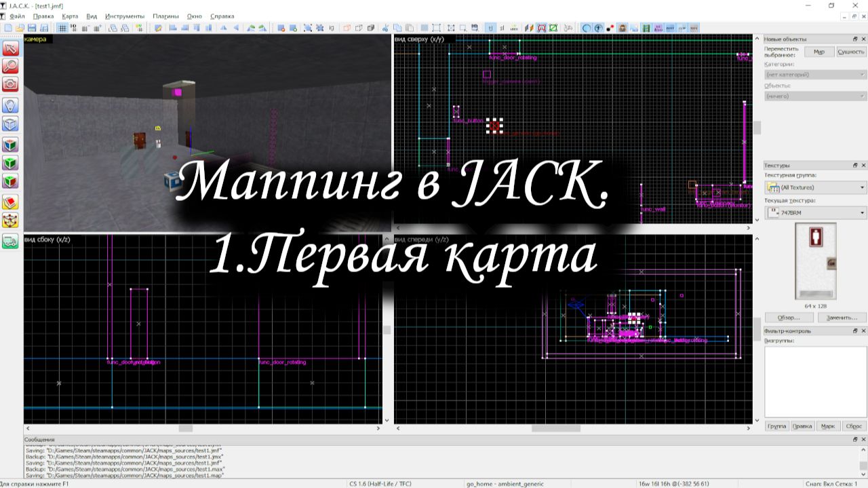Click the Copy toolbar icon
868x488 pixels.
click(x=397, y=28)
